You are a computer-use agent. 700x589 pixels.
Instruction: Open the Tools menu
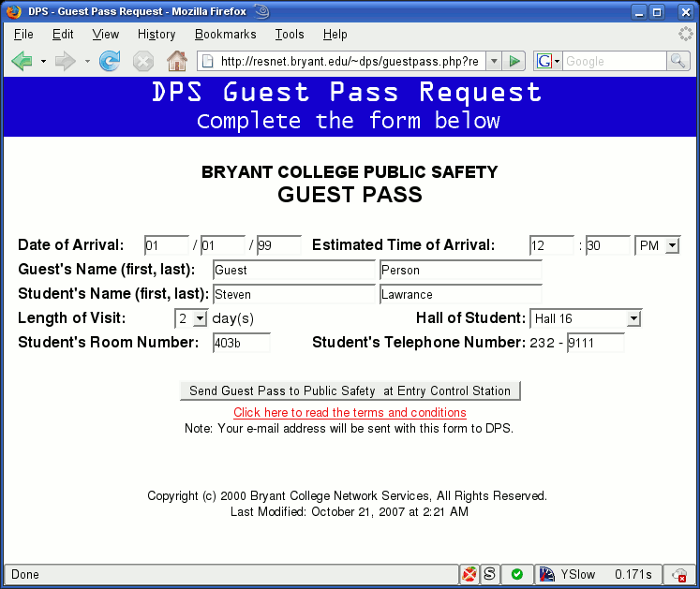coord(290,35)
